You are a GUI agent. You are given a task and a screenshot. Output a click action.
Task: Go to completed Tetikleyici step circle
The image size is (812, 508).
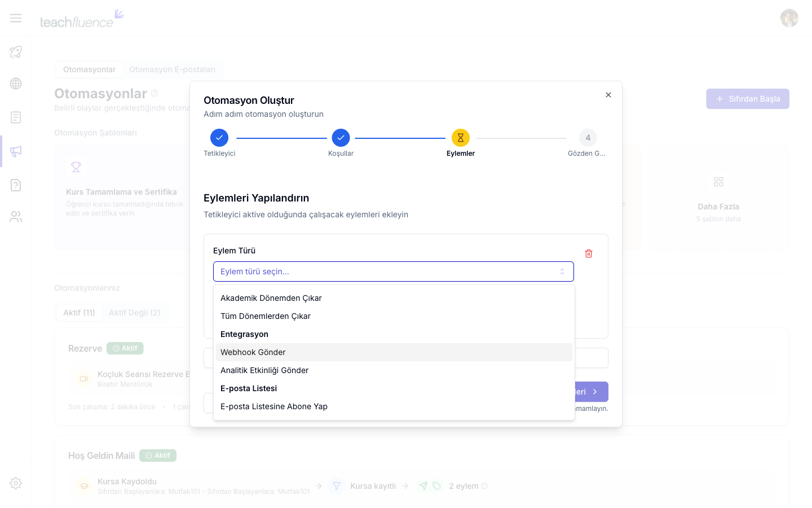tap(219, 138)
